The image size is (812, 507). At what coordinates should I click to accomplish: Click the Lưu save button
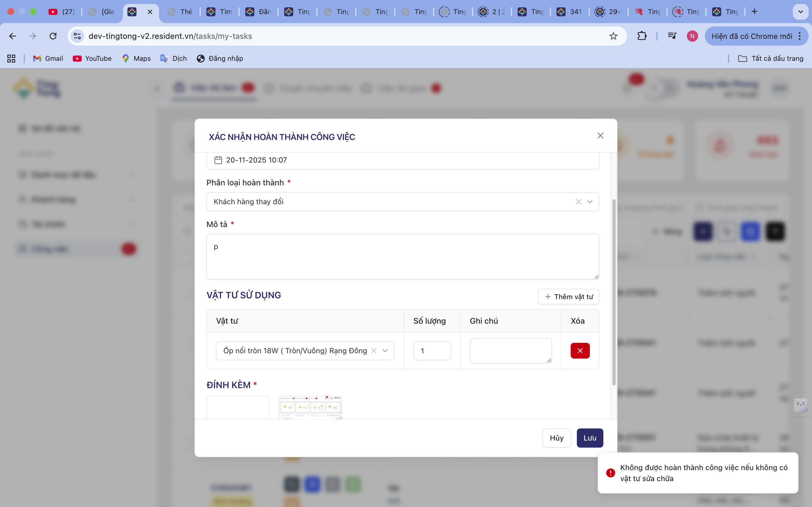tap(590, 438)
